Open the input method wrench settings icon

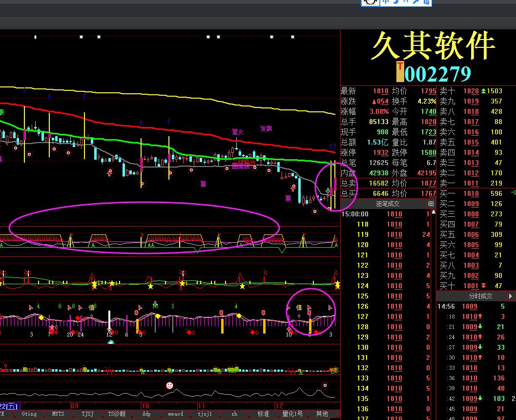416,1
